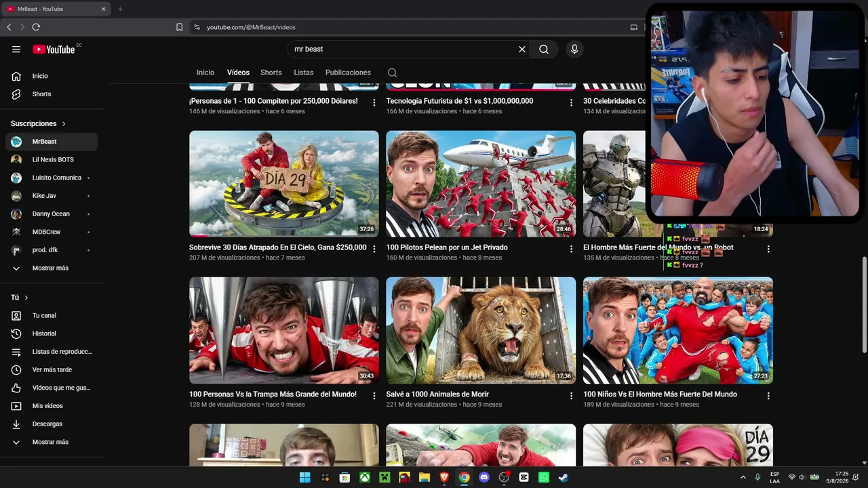The image size is (868, 488).
Task: Clear the search box text
Action: pyautogui.click(x=522, y=49)
